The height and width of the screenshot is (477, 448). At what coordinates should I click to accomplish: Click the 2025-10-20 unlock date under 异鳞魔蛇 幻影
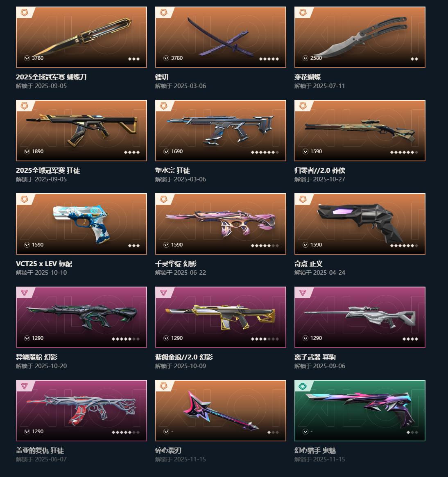(x=51, y=366)
